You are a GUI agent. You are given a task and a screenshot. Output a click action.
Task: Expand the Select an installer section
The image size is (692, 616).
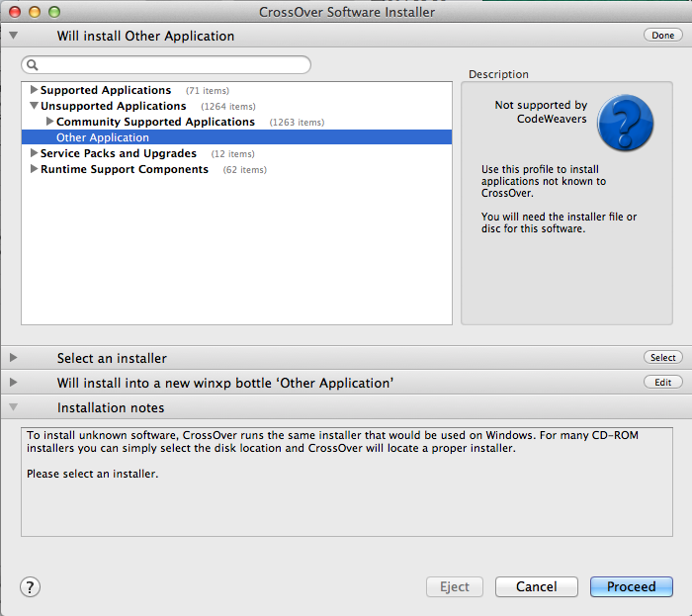(x=13, y=357)
